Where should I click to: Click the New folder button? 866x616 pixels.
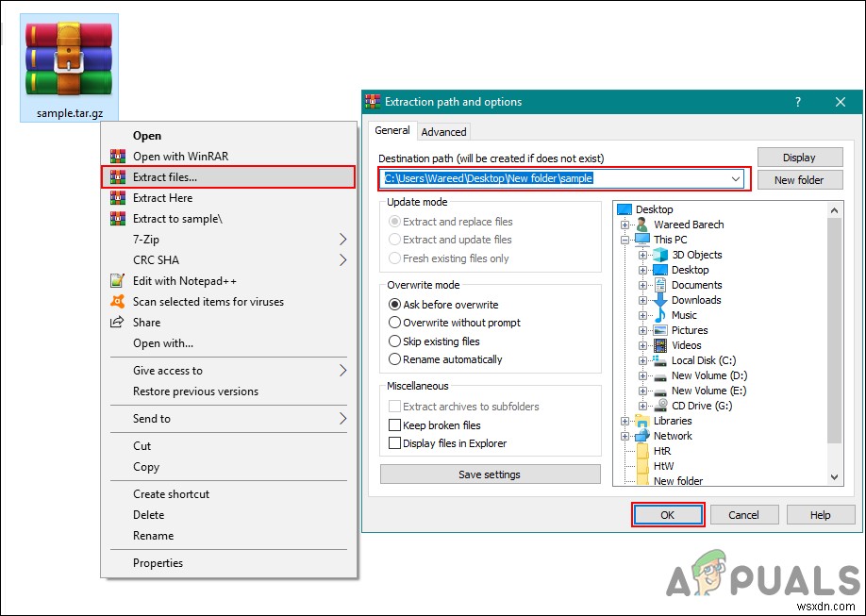coord(799,179)
